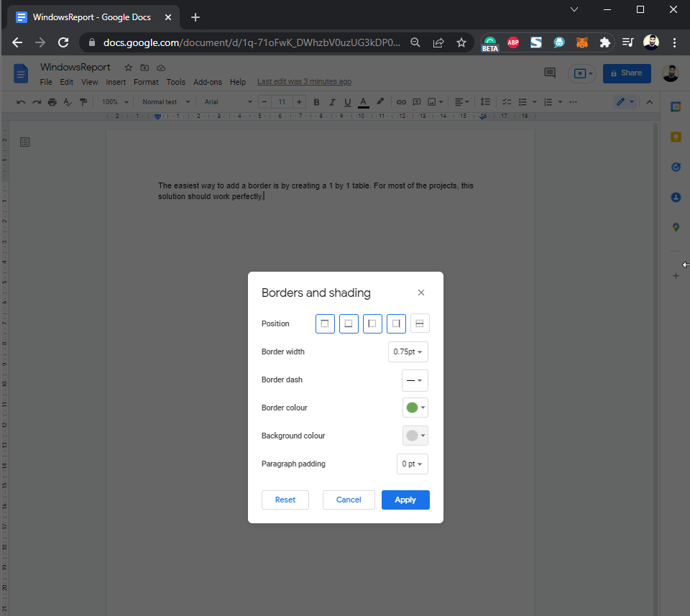This screenshot has width=690, height=616.
Task: View cloud save status icon
Action: pos(161,68)
